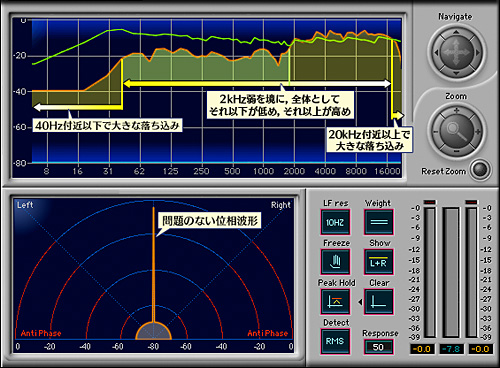The width and height of the screenshot is (500, 368).
Task: Click the right channel level meter bar
Action: [472, 272]
